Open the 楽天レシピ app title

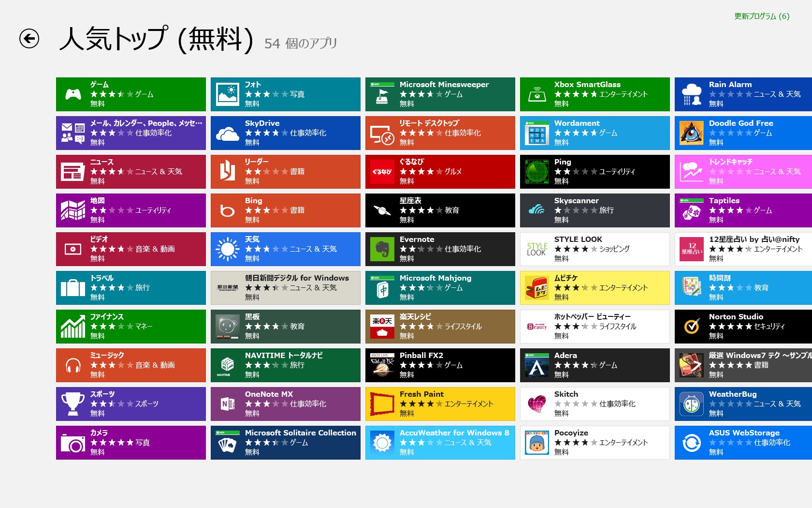[x=415, y=317]
